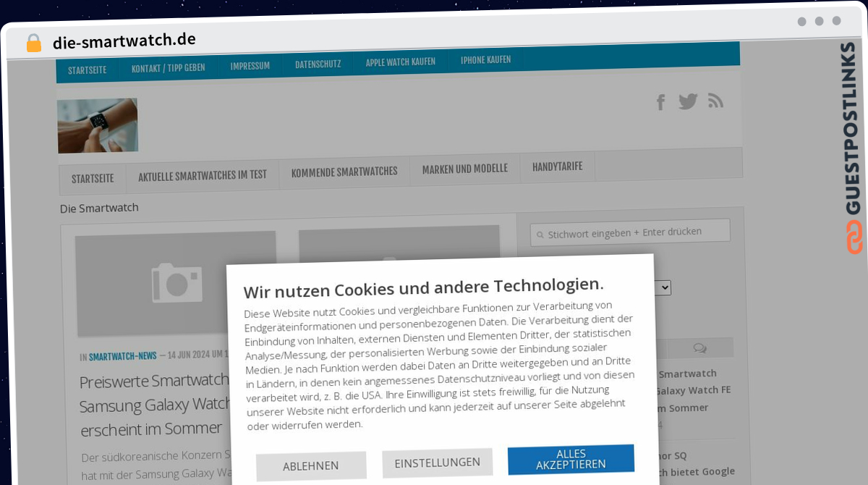This screenshot has width=868, height=485.
Task: Click Startseite in the blue top bar
Action: pyautogui.click(x=88, y=69)
